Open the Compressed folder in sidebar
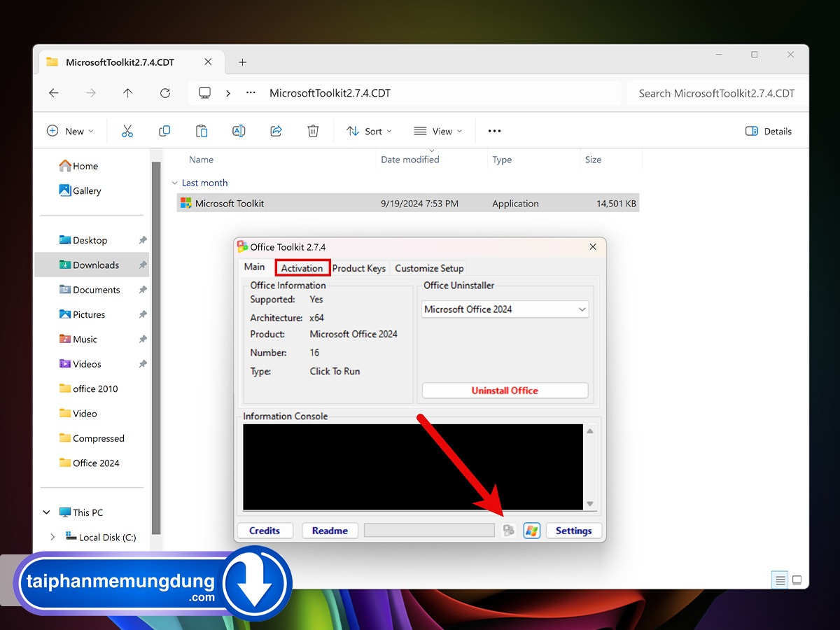This screenshot has height=630, width=840. point(92,438)
